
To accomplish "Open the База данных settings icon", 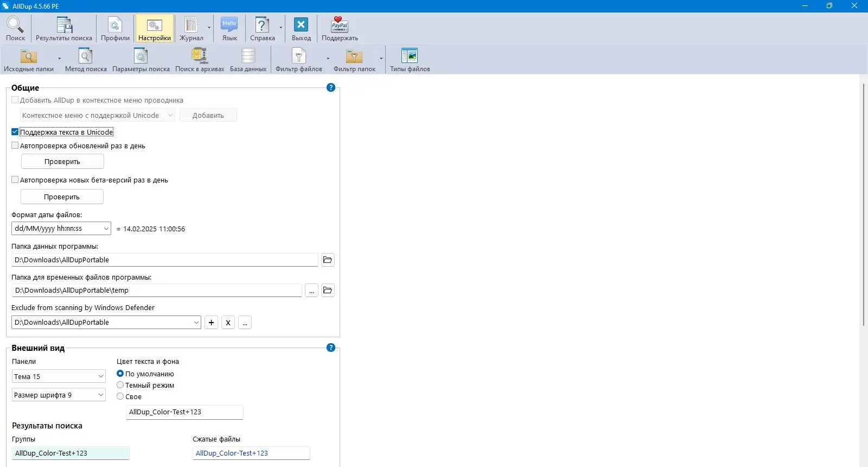I will point(248,60).
